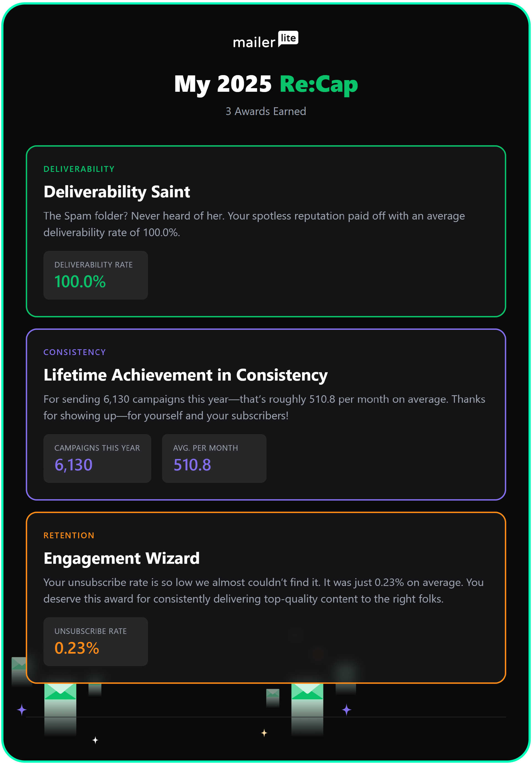Select the "3 Awards Earned" subtitle
The height and width of the screenshot is (765, 532).
265,111
